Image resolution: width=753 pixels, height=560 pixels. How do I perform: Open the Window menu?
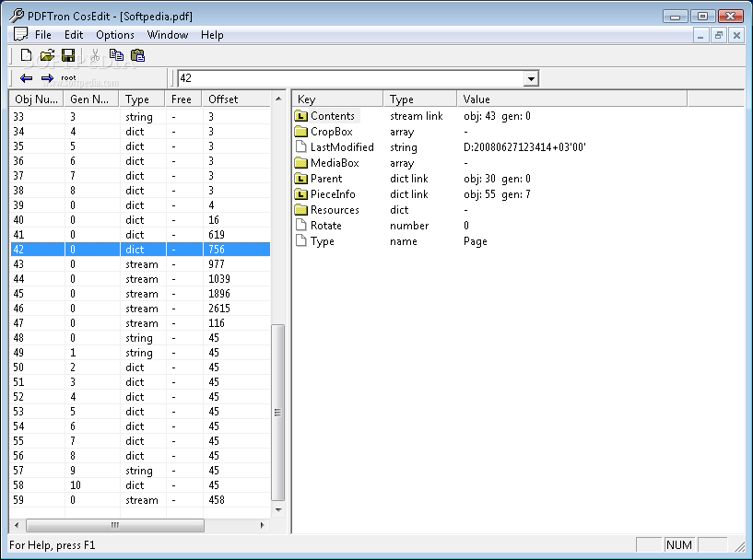point(167,35)
